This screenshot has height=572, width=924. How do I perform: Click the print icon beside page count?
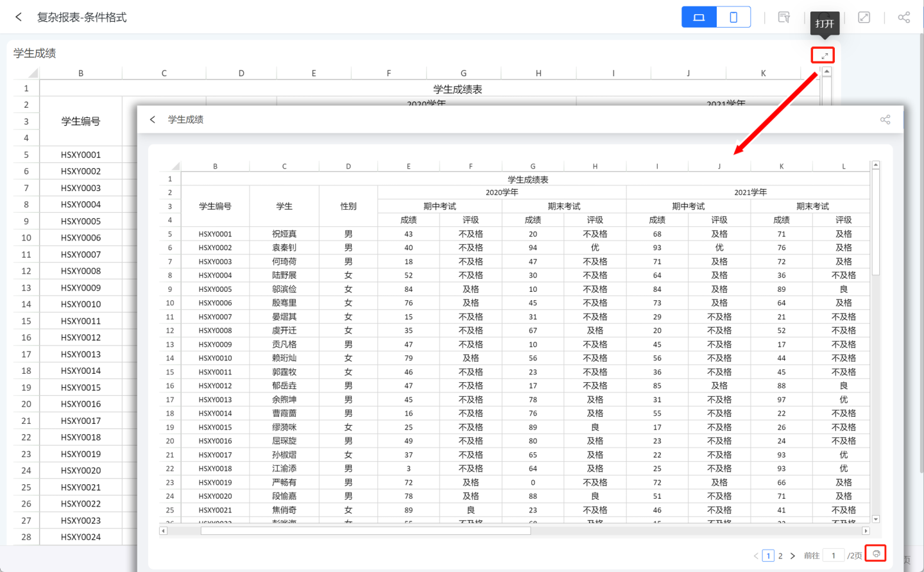[876, 553]
